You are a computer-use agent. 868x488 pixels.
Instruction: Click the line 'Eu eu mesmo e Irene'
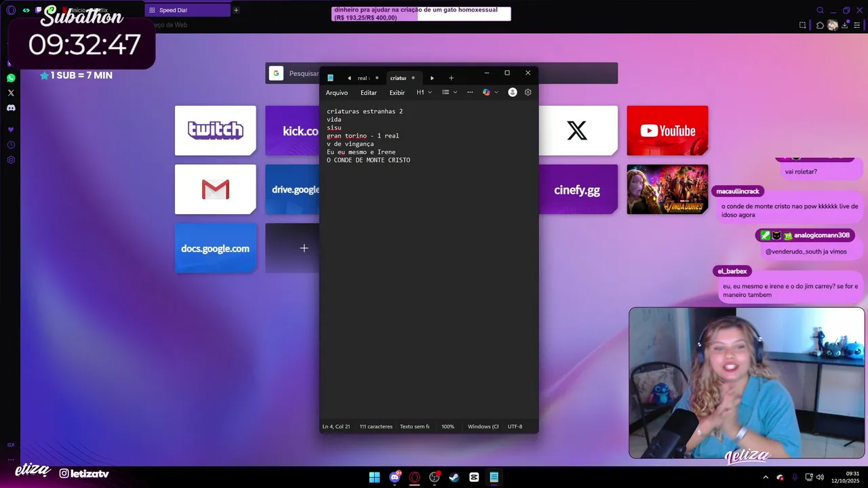coord(361,152)
